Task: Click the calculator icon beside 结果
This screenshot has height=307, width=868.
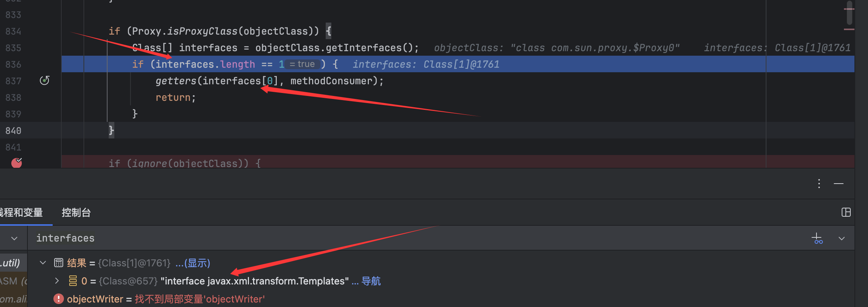Action: pyautogui.click(x=59, y=263)
